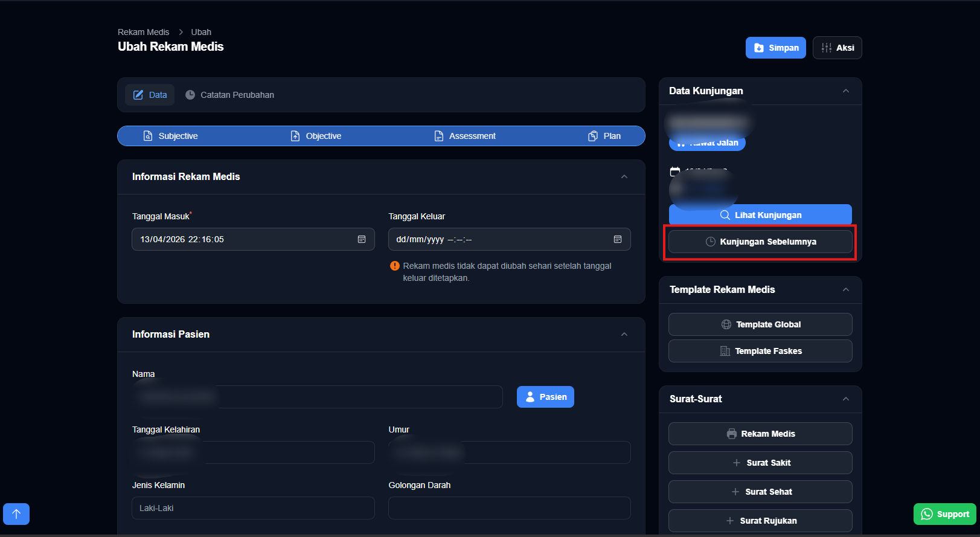
Task: Click the Ubah breadcrumb text
Action: click(201, 32)
